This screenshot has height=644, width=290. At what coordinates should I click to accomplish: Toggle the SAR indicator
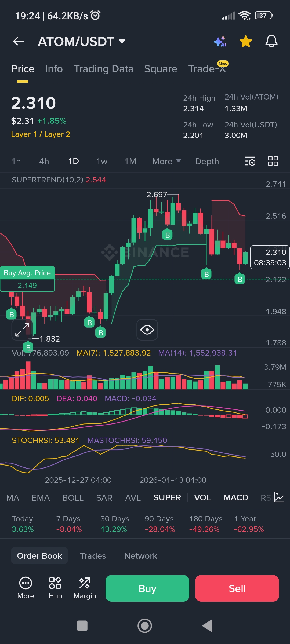(104, 498)
